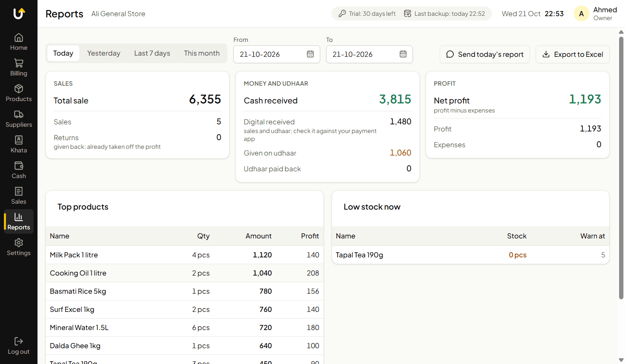Click the page vertical scrollbar
The width and height of the screenshot is (625, 364).
click(x=621, y=168)
